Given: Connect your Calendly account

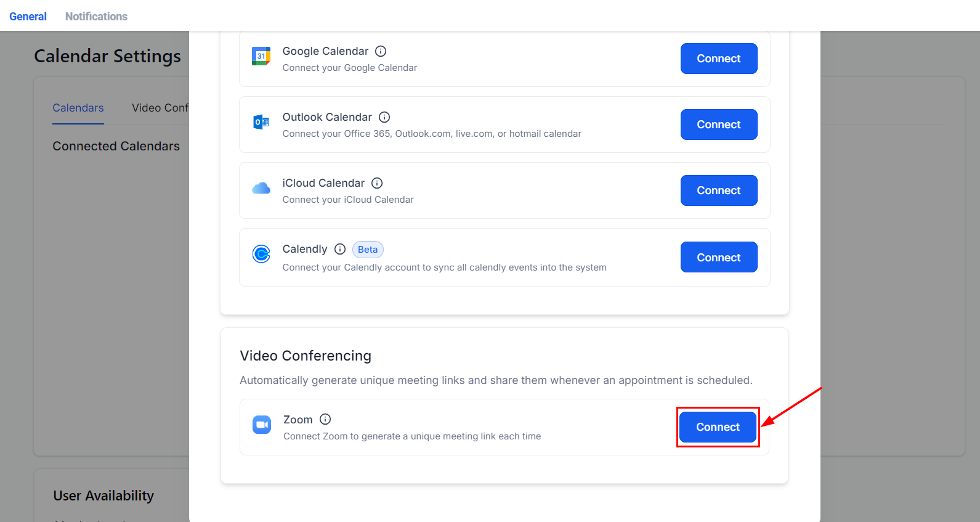Looking at the screenshot, I should point(718,257).
